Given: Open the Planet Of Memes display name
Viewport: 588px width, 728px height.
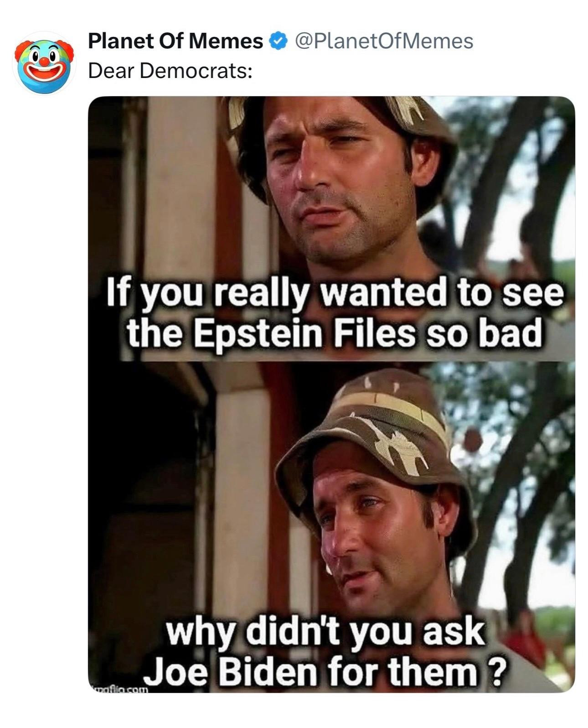Looking at the screenshot, I should click(x=176, y=42).
